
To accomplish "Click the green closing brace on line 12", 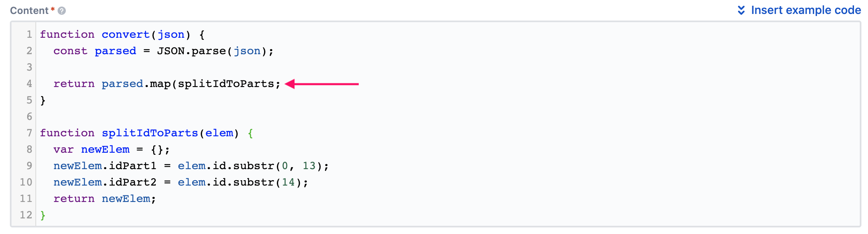I will [x=43, y=215].
